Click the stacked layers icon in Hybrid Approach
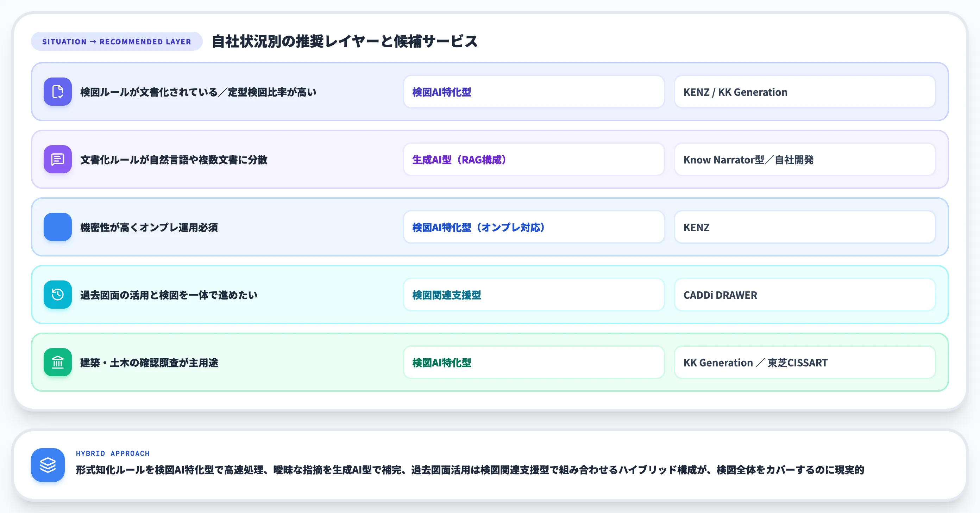Screen dimensions: 980x513 click(48, 465)
